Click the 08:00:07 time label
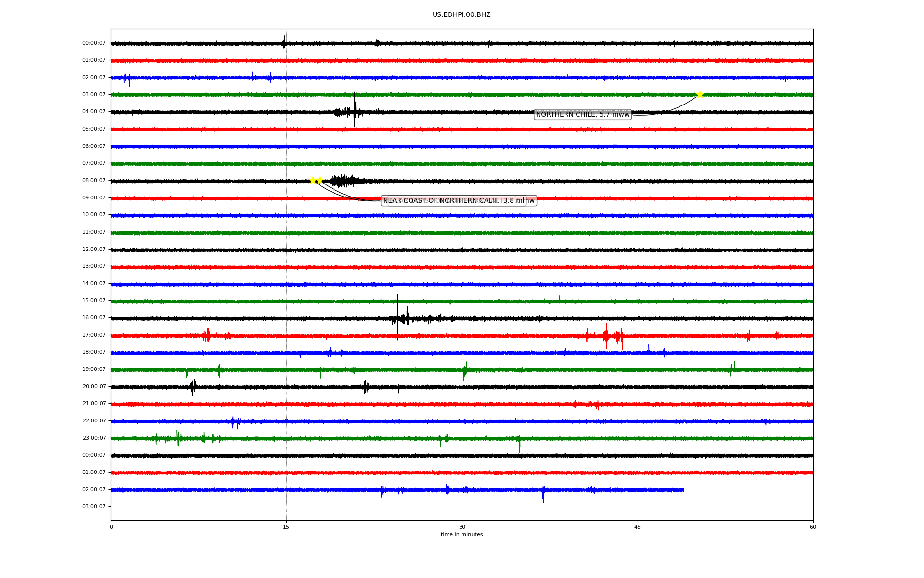Image resolution: width=924 pixels, height=578 pixels. point(94,181)
